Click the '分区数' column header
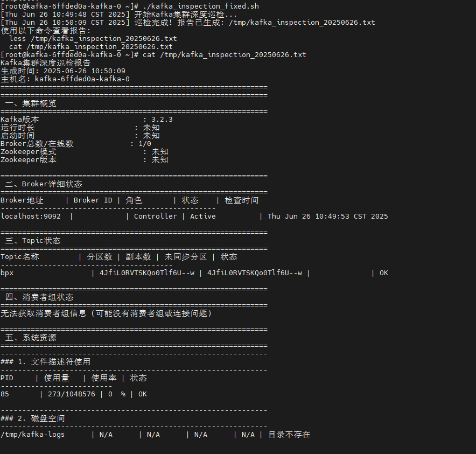The width and height of the screenshot is (476, 454). click(100, 256)
